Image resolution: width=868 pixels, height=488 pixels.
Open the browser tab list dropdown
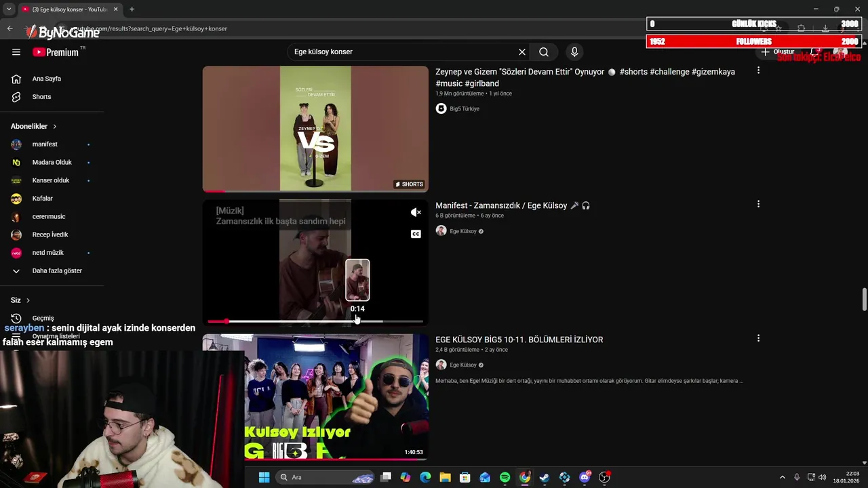click(8, 9)
